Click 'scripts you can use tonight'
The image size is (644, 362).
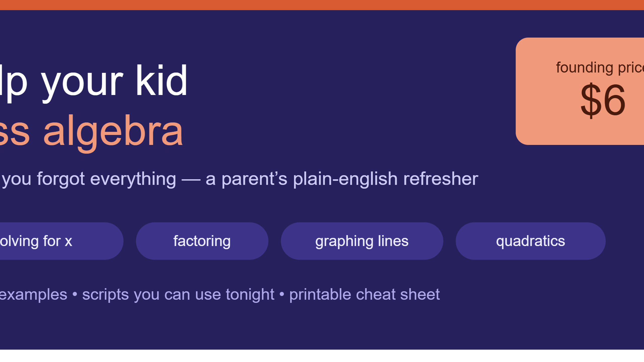[178, 294]
